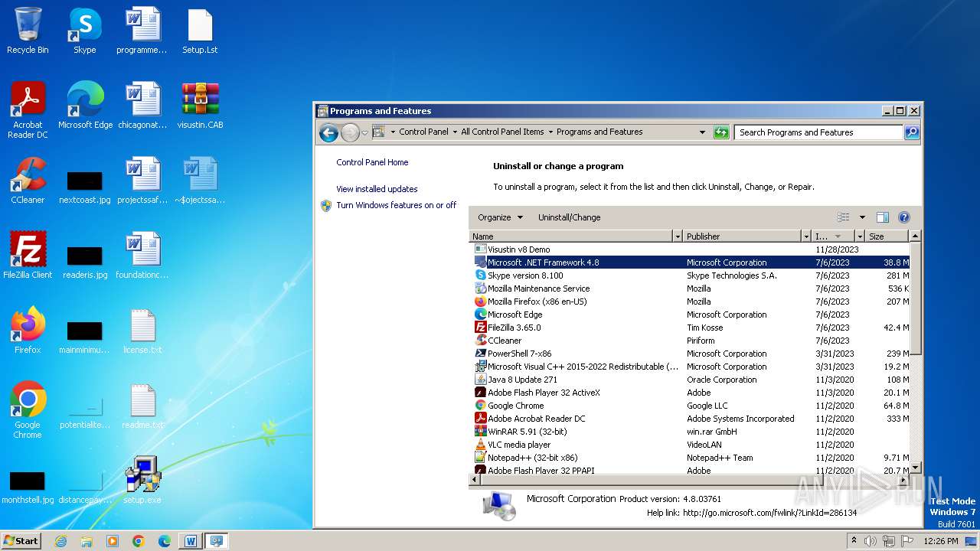Open Windows Explorer taskbar icon
980x551 pixels.
tap(87, 541)
